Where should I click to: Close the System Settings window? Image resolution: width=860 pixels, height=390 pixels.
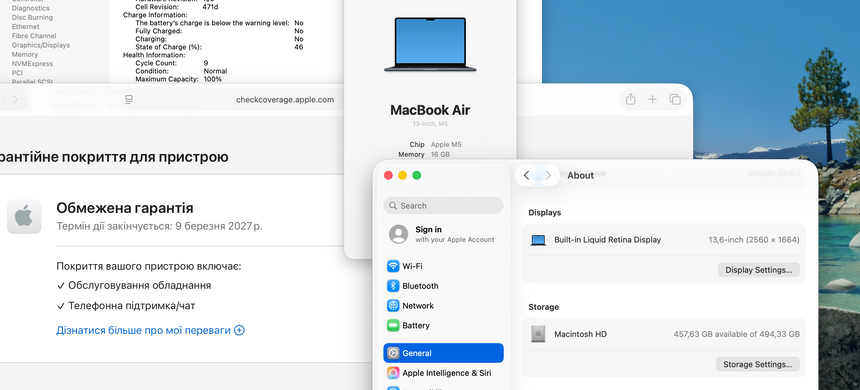(388, 176)
